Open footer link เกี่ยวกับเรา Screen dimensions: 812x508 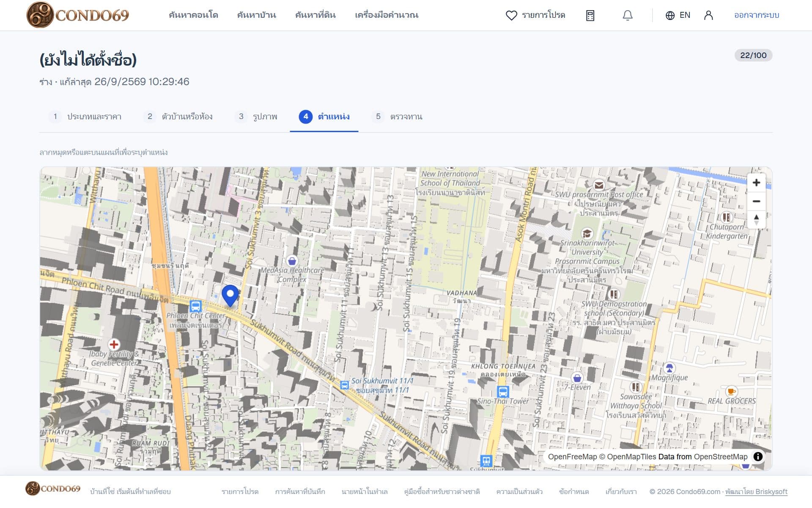(x=621, y=491)
